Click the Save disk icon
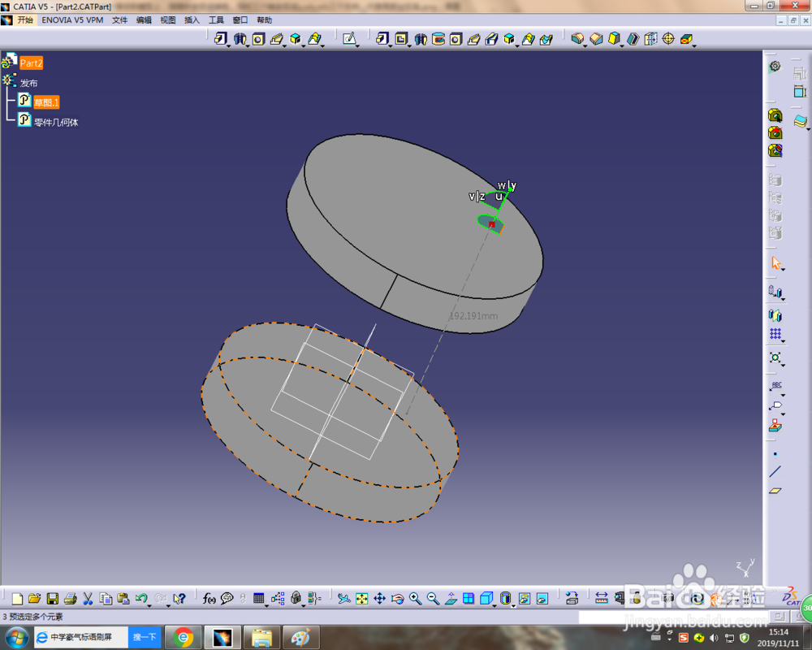Viewport: 812px width, 650px height. point(52,599)
